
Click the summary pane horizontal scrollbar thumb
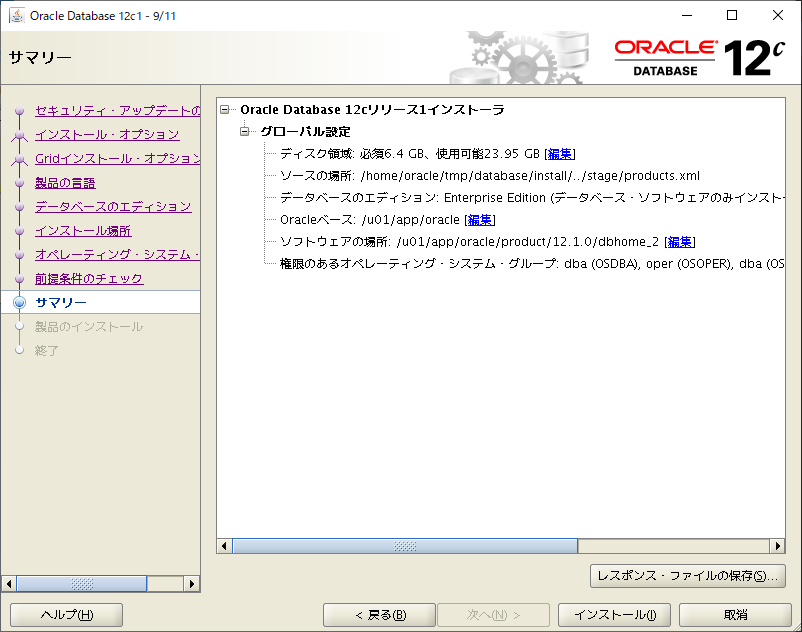click(x=405, y=546)
